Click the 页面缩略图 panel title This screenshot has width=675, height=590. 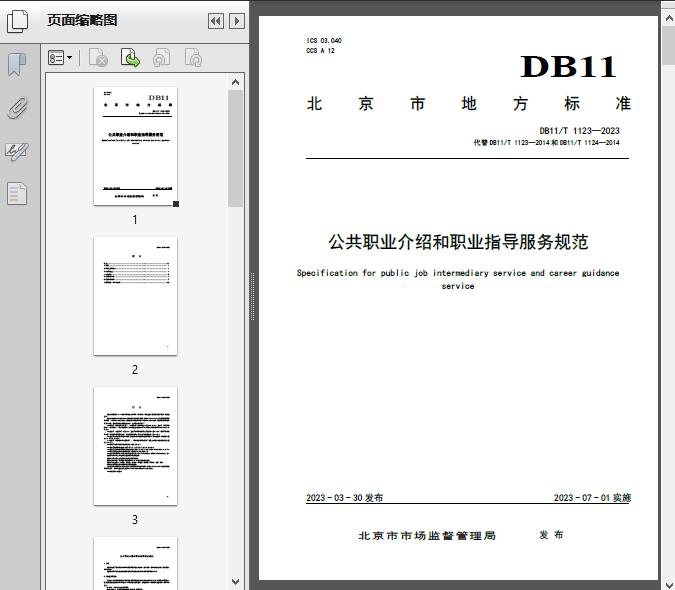(82, 20)
